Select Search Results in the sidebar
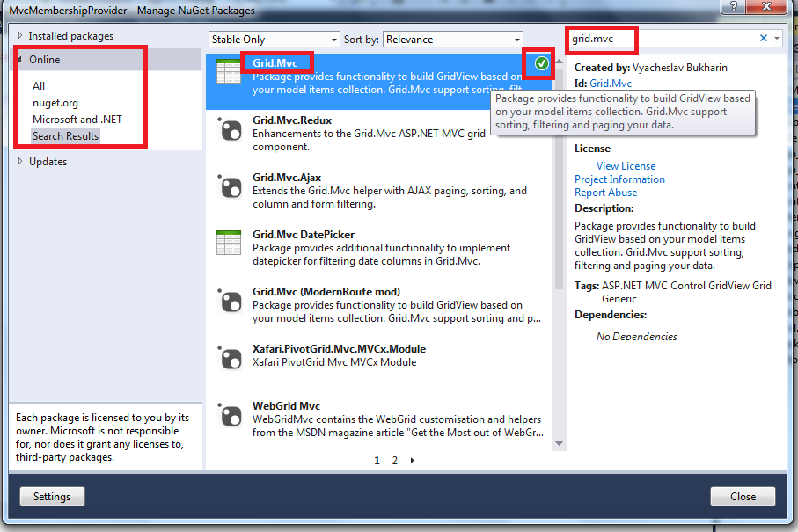The image size is (798, 532). [x=66, y=136]
